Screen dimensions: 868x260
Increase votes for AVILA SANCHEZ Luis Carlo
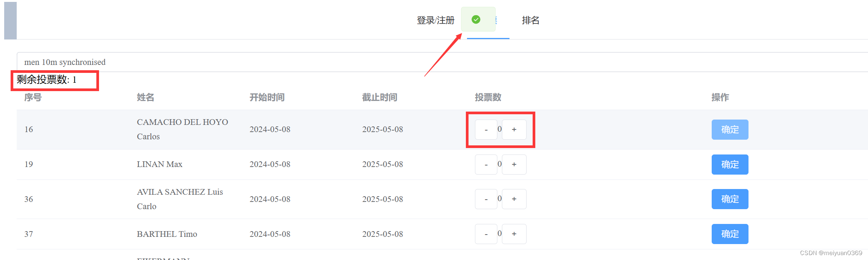click(x=514, y=199)
